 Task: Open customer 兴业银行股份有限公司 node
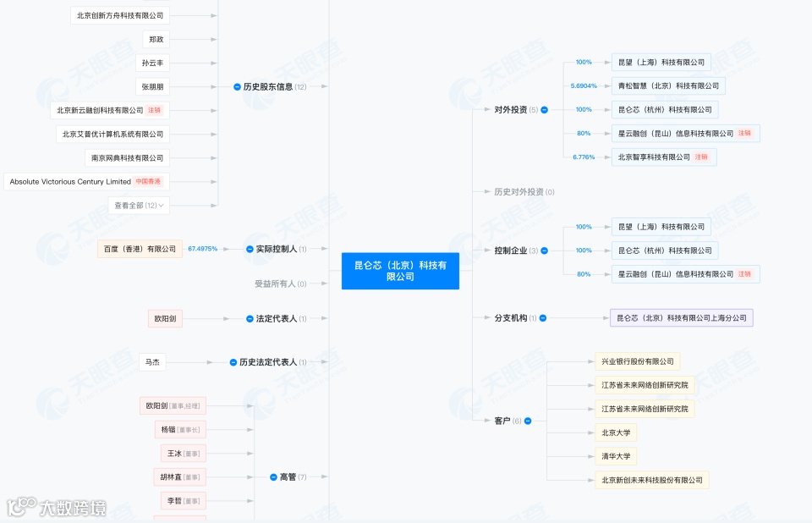(x=638, y=362)
